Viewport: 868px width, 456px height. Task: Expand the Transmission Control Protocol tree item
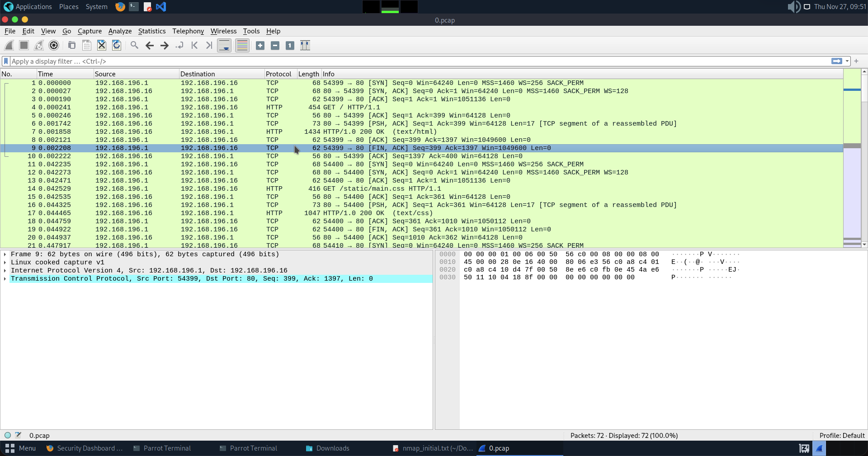tap(5, 279)
